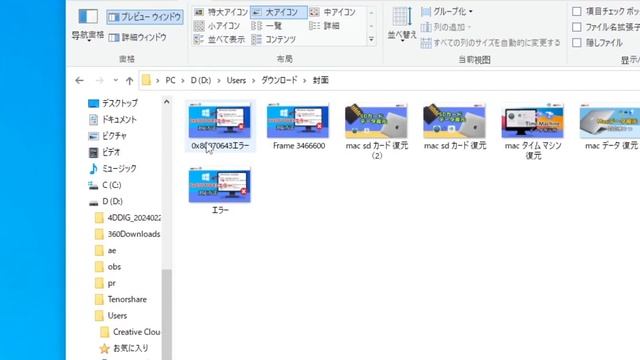Expand chevron after PC in path
This screenshot has height=360, width=640.
[x=183, y=80]
